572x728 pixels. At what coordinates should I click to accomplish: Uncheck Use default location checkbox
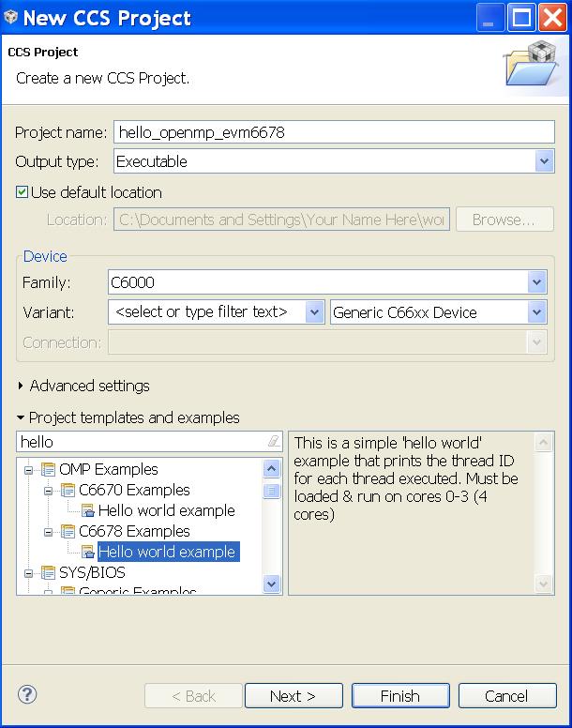point(23,192)
